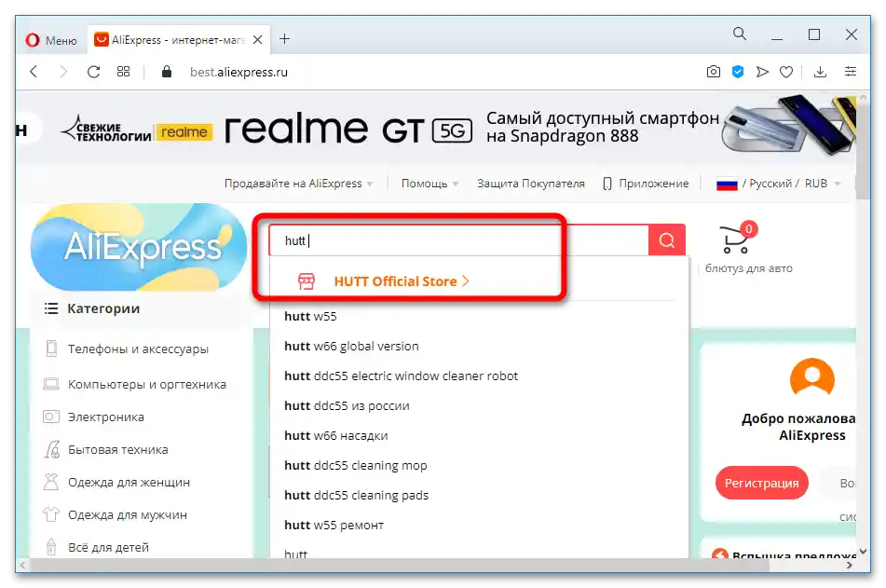The height and width of the screenshot is (588, 886).
Task: Click the site security padlock icon
Action: [x=167, y=72]
